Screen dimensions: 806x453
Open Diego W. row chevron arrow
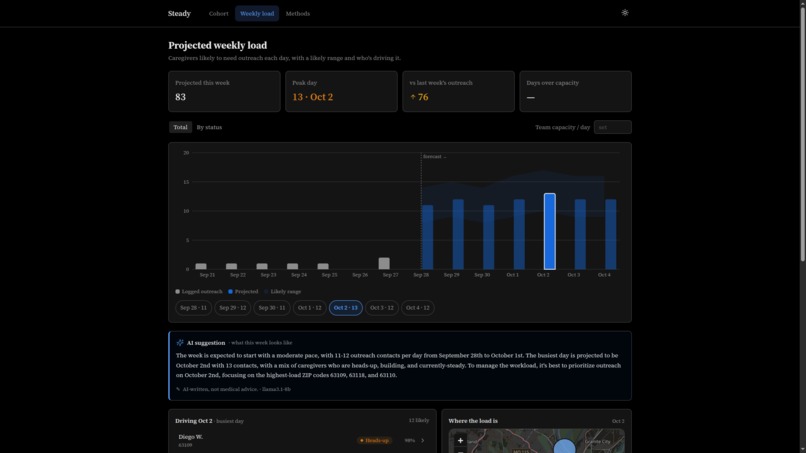coord(423,441)
